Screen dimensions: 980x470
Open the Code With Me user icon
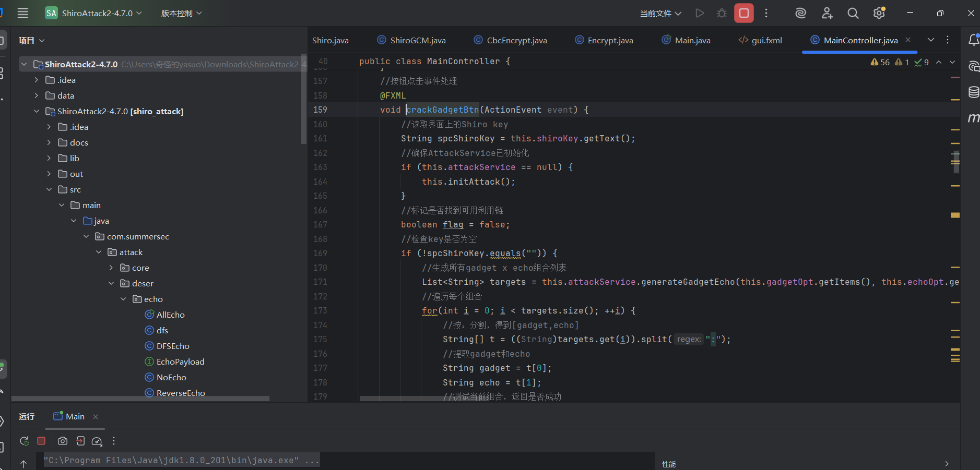827,13
